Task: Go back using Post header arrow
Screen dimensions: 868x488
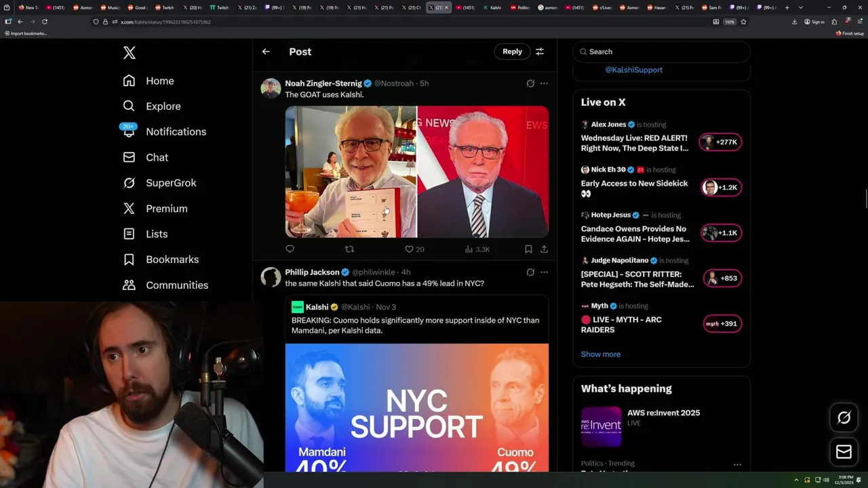Action: pos(266,52)
